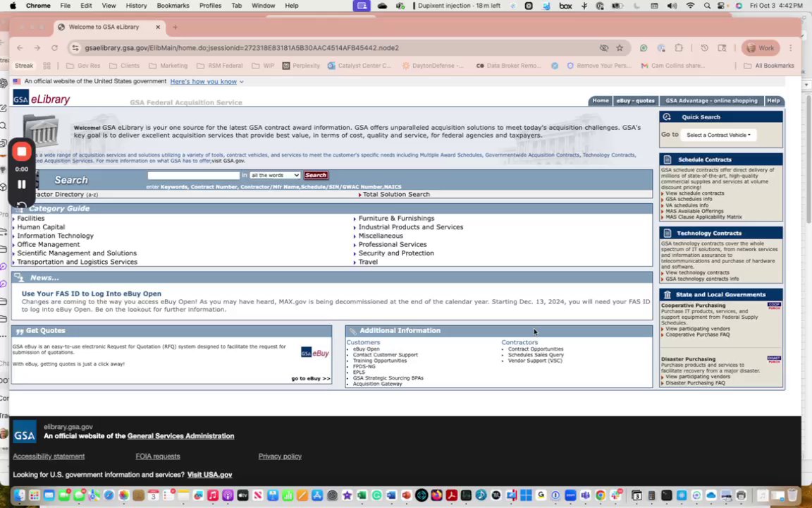The image size is (812, 508).
Task: Reload the page in Chrome
Action: pos(54,48)
